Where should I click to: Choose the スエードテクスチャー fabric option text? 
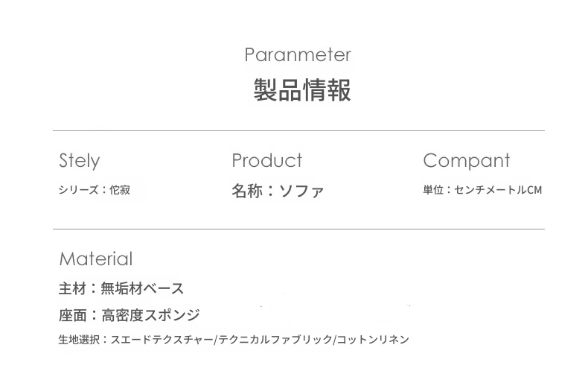162,340
